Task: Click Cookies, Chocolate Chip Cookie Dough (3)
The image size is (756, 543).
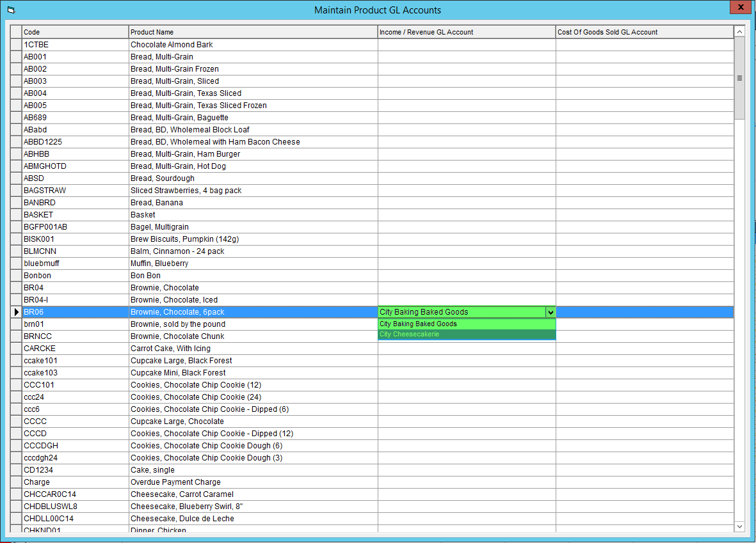Action: point(253,458)
